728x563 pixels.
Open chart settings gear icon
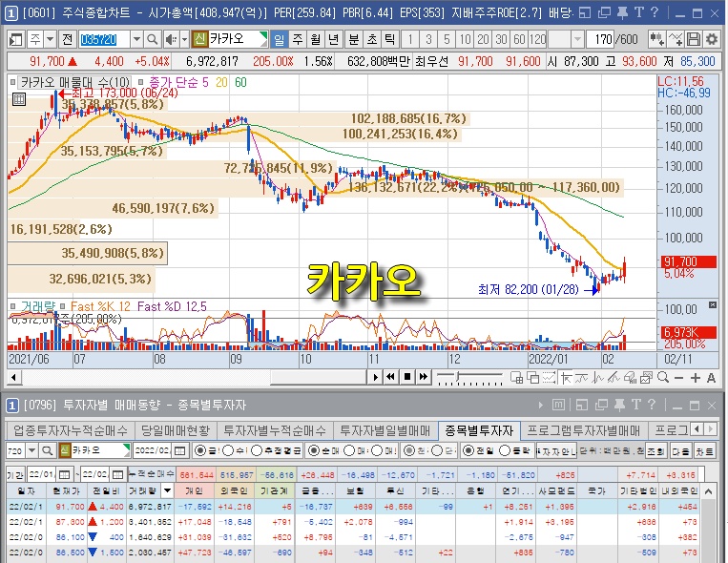point(711,39)
